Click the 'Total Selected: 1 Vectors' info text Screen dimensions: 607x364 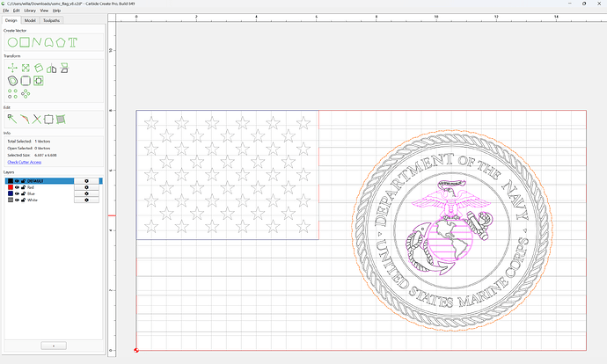point(29,142)
